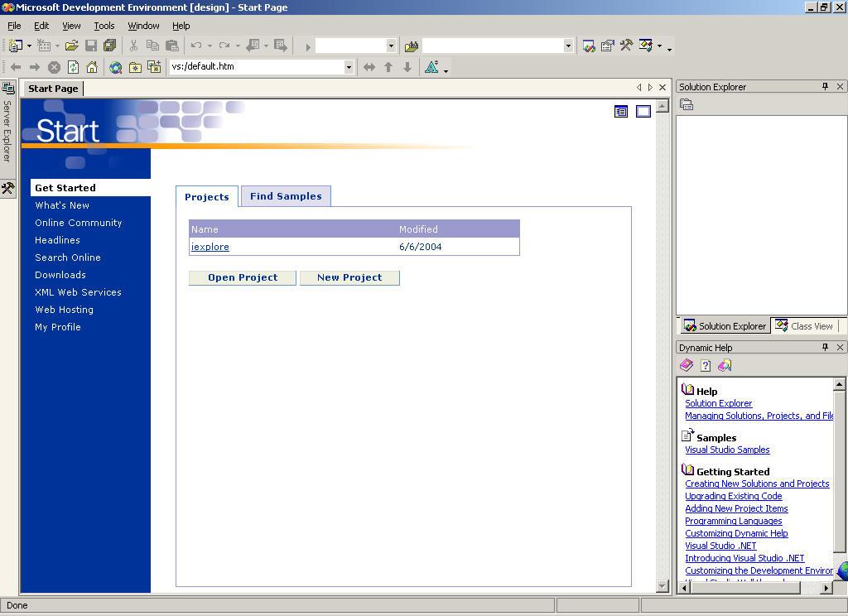This screenshot has width=848, height=616.
Task: Click the Save floppy disk icon
Action: [91, 46]
